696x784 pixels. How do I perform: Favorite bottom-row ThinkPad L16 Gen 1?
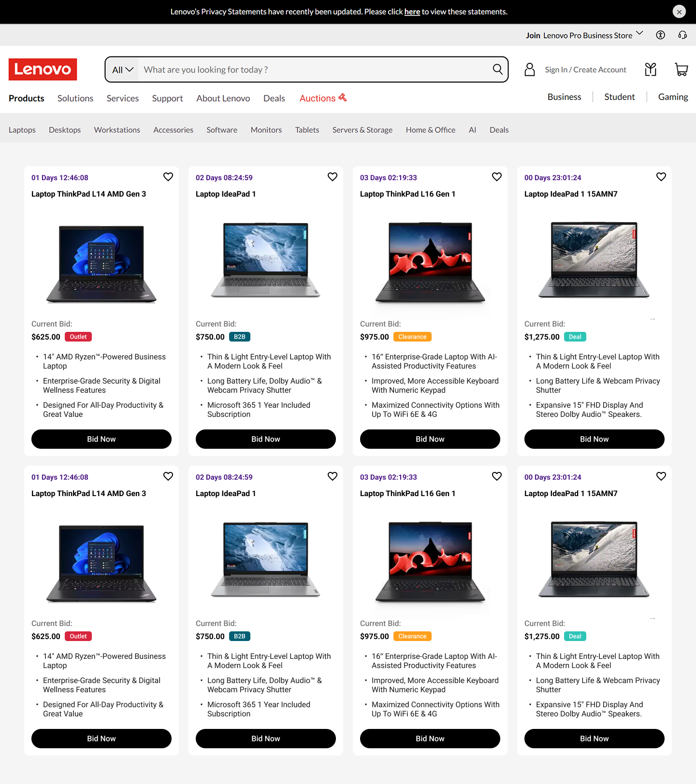pyautogui.click(x=497, y=476)
